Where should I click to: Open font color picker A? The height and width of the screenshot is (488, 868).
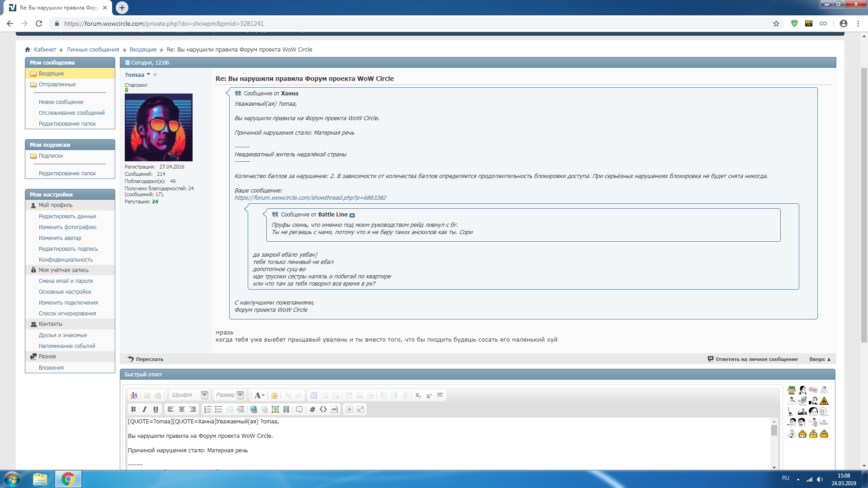[x=259, y=395]
